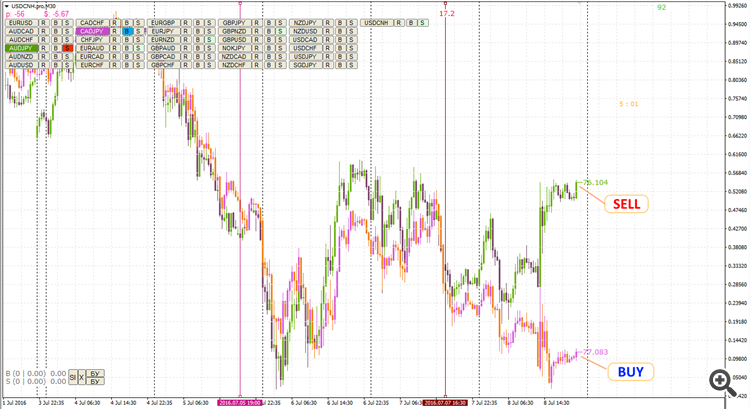
Task: Select the EURCHF pair button
Action: (x=92, y=65)
